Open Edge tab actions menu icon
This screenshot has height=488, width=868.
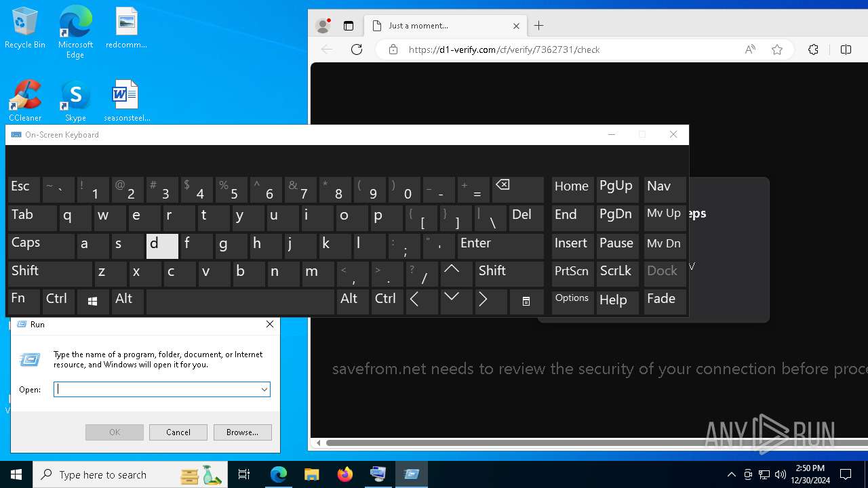tap(349, 26)
